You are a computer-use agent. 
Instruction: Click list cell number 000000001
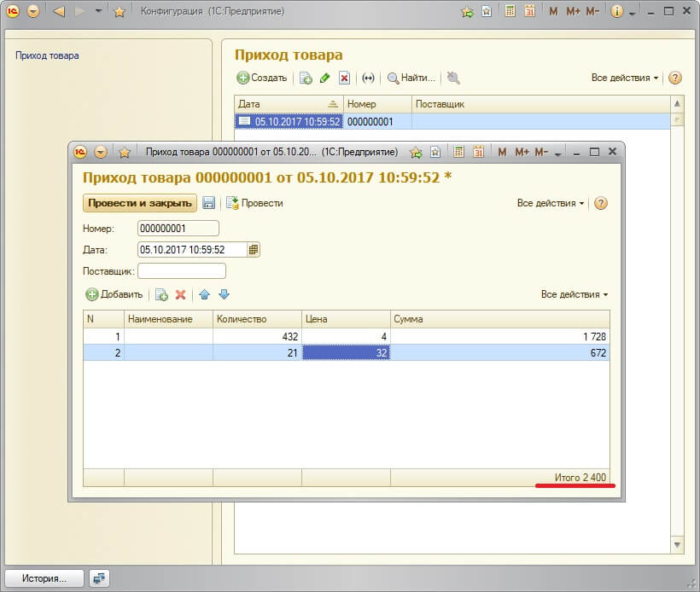pos(377,121)
